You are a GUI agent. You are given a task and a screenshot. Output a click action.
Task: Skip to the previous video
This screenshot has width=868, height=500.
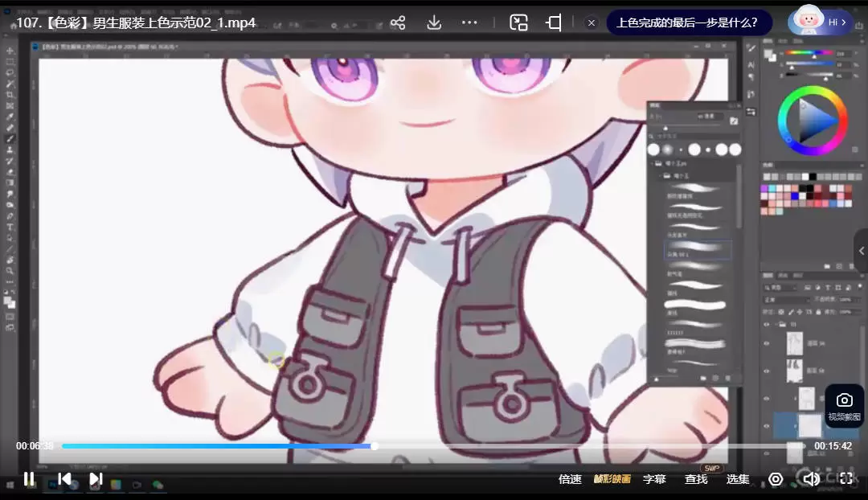point(64,479)
